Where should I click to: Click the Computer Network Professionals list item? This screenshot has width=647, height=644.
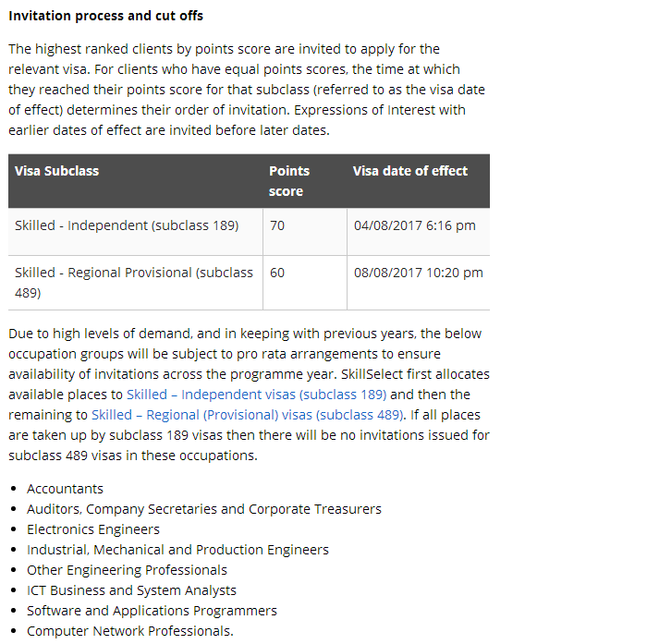click(130, 631)
